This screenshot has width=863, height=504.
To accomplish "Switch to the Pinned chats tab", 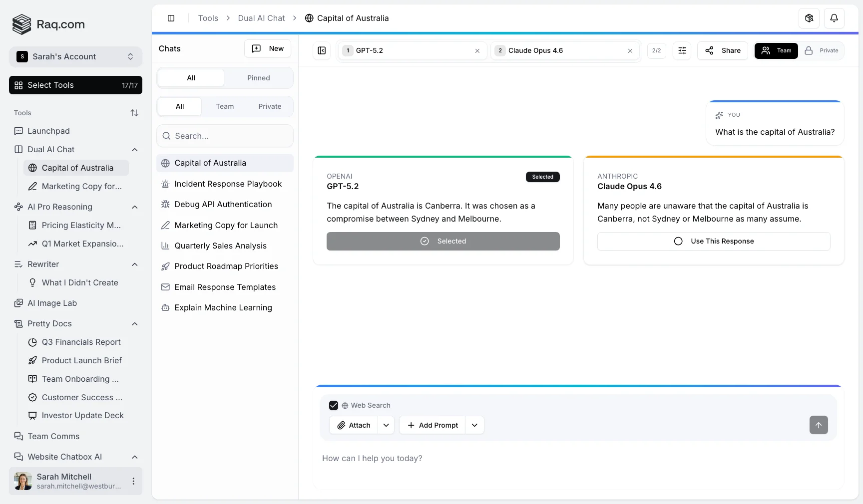I will [x=258, y=78].
